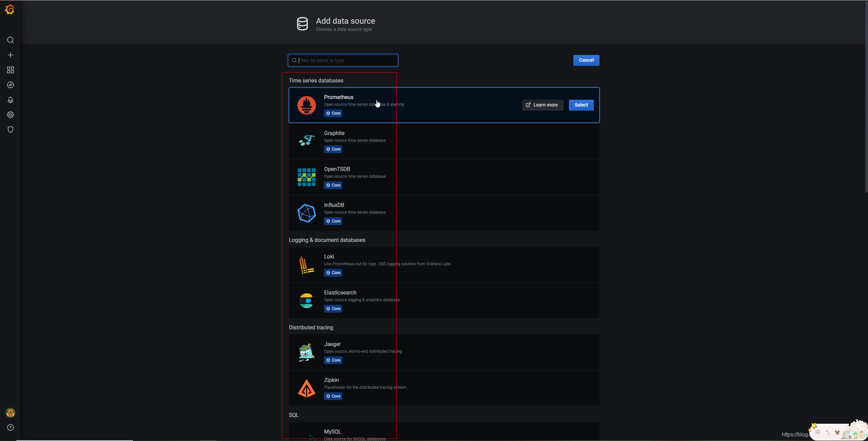Click the Core badge on Elasticsearch
The height and width of the screenshot is (441, 868).
coord(333,308)
